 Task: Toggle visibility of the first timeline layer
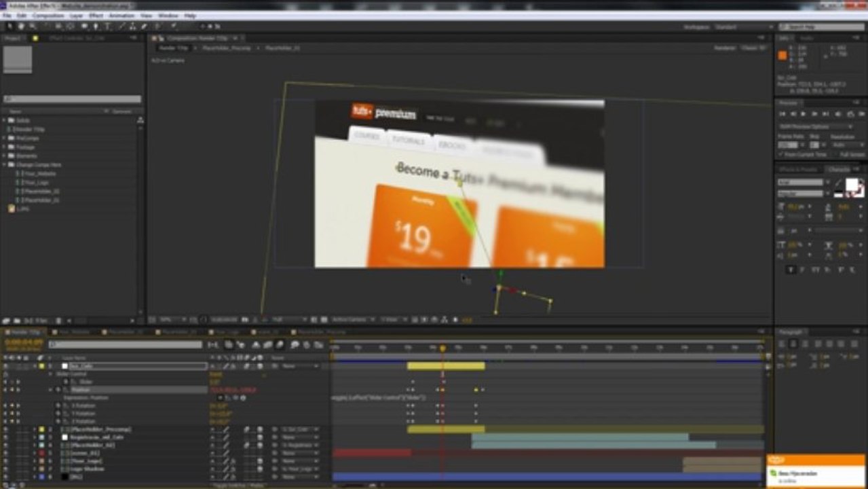[x=5, y=366]
